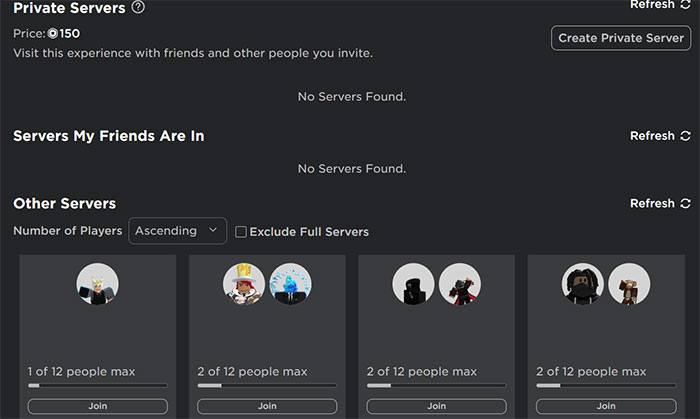This screenshot has height=419, width=700.
Task: Click the avatar in the 1 of 12 server
Action: click(98, 284)
